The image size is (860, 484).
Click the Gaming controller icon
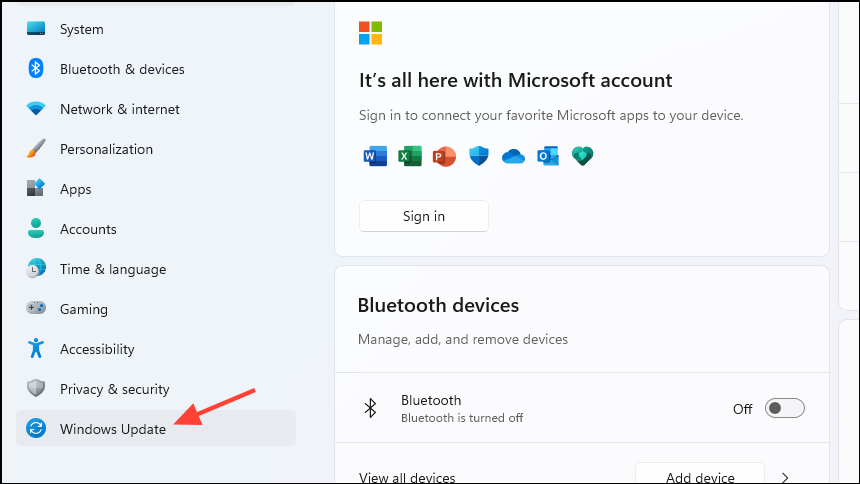point(36,308)
